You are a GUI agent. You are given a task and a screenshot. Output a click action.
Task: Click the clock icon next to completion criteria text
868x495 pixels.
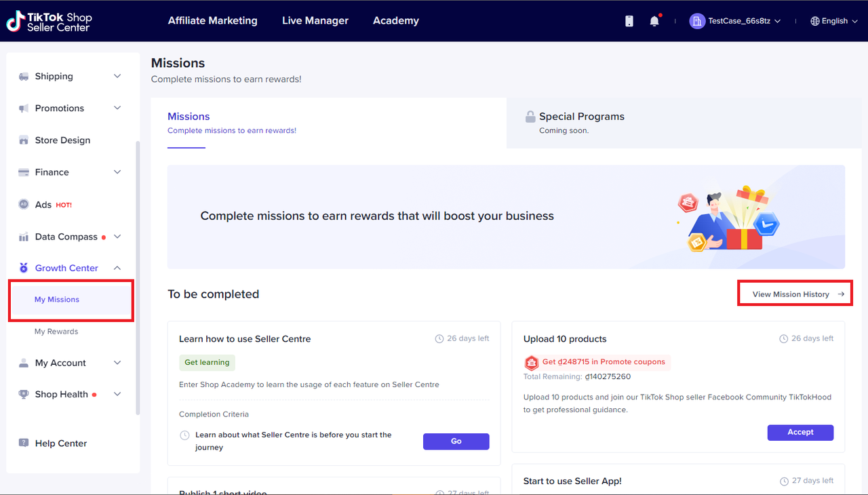(184, 435)
